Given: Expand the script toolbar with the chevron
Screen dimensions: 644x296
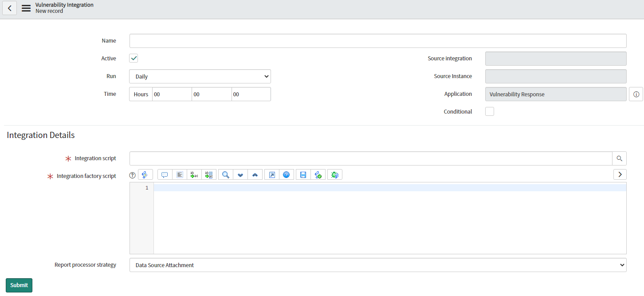Looking at the screenshot, I should pyautogui.click(x=620, y=174).
